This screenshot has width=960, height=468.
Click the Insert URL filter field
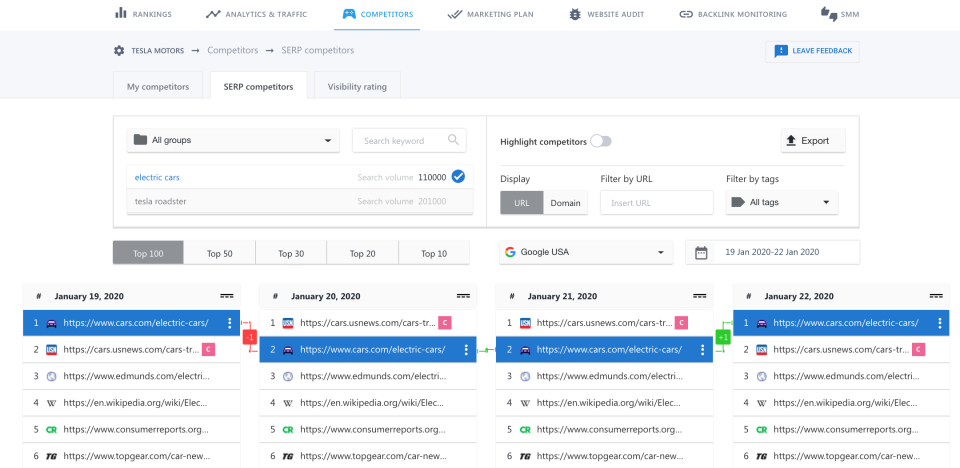pos(656,203)
